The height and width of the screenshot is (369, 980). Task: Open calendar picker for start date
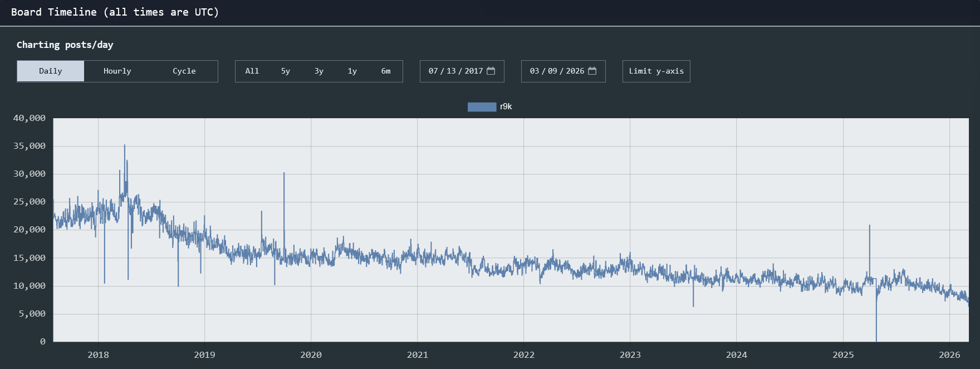491,71
